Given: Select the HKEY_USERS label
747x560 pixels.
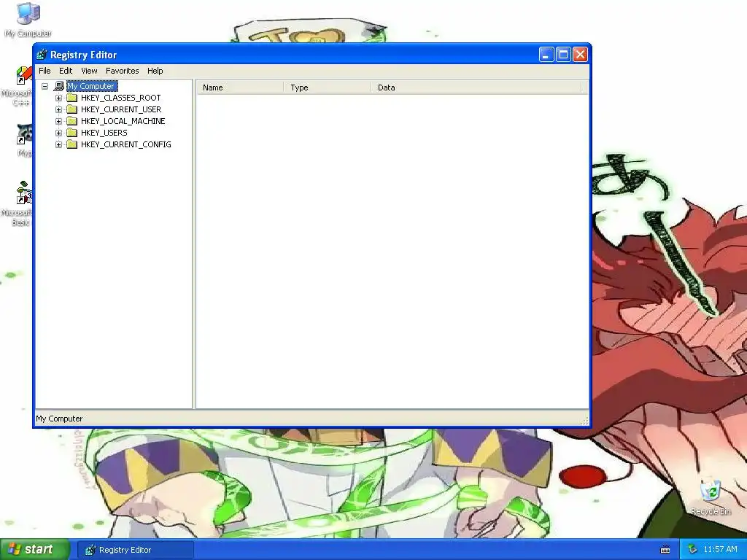Looking at the screenshot, I should pyautogui.click(x=104, y=133).
